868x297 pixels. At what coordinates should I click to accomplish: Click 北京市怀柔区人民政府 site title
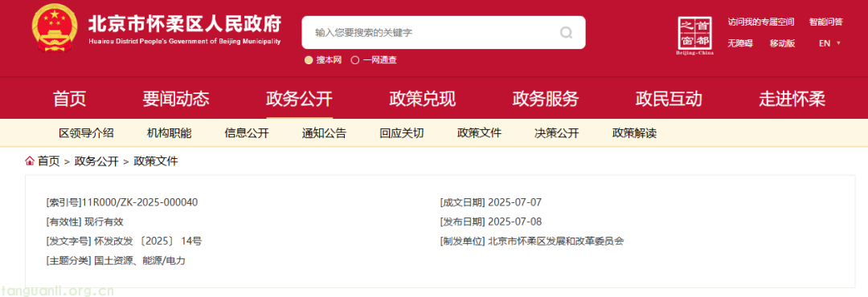coord(185,24)
